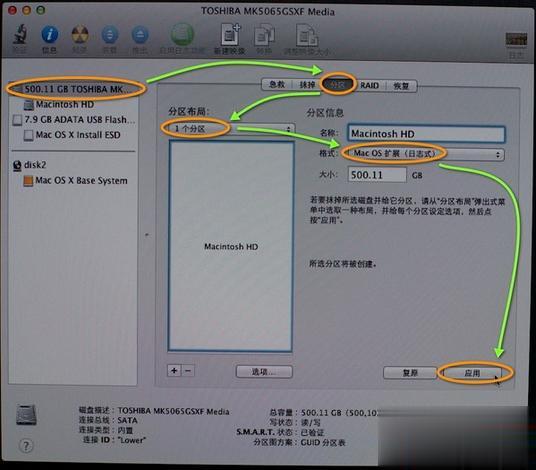This screenshot has width=536, height=470.
Task: Click the 选项… (Options) button
Action: click(264, 372)
